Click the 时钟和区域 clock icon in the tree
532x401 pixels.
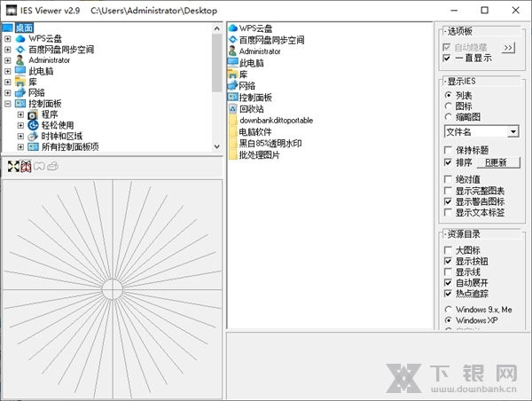point(33,136)
